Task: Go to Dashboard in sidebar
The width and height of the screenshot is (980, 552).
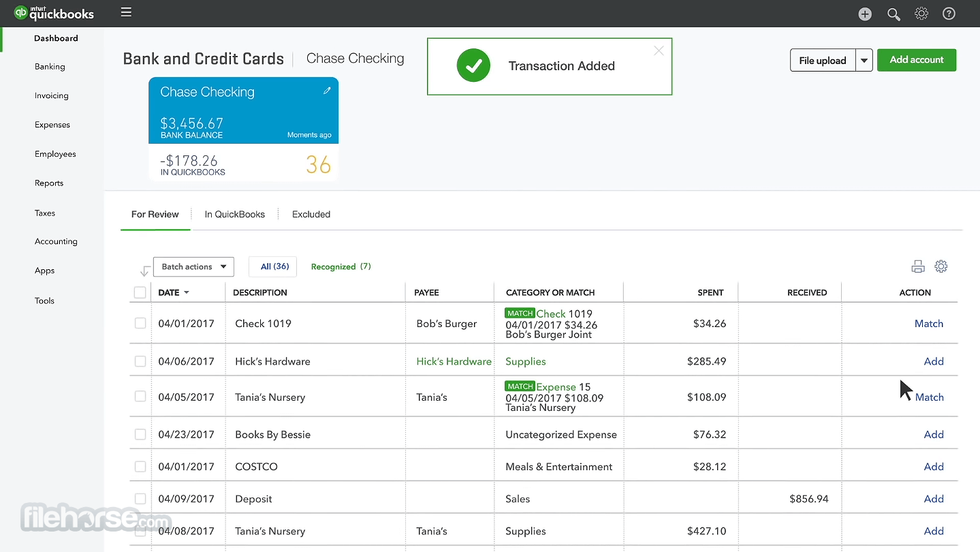Action: click(x=56, y=38)
